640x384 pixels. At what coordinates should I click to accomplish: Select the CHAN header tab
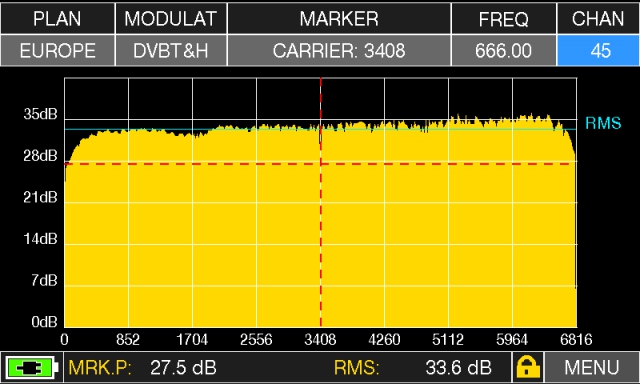(598, 18)
